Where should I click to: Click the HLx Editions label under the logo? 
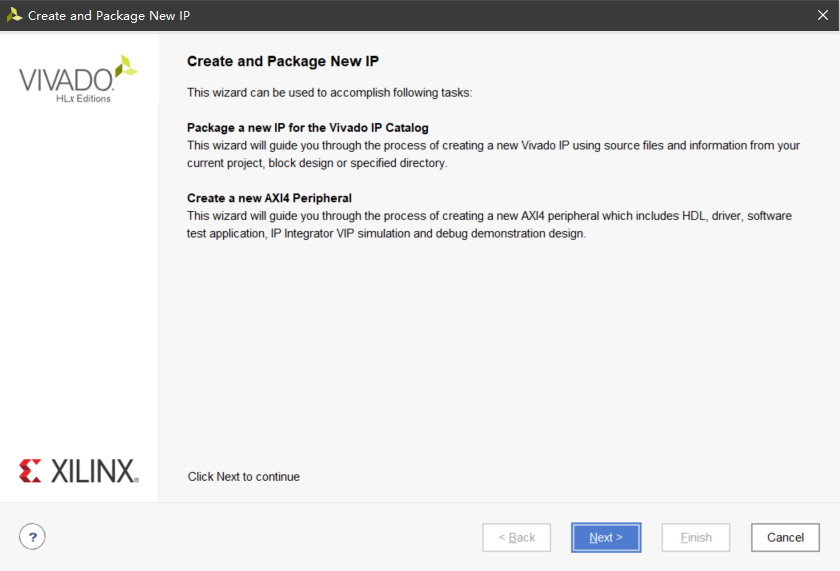pos(84,99)
